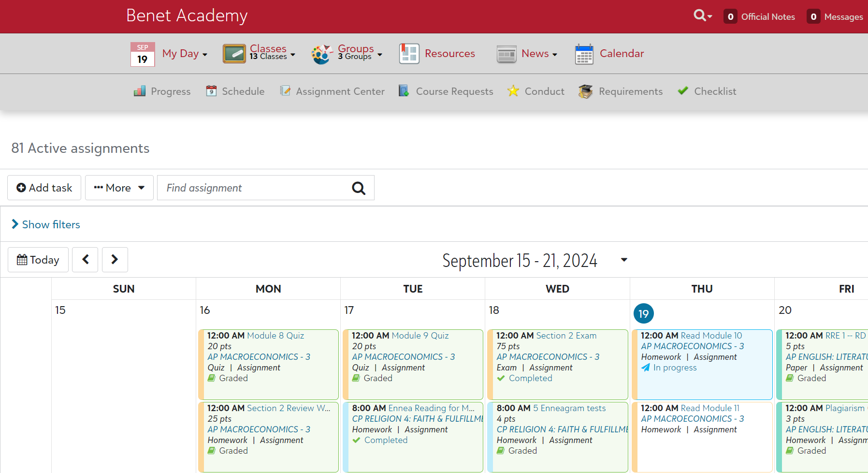Expand the My Day dropdown
This screenshot has height=473, width=868.
pyautogui.click(x=205, y=55)
